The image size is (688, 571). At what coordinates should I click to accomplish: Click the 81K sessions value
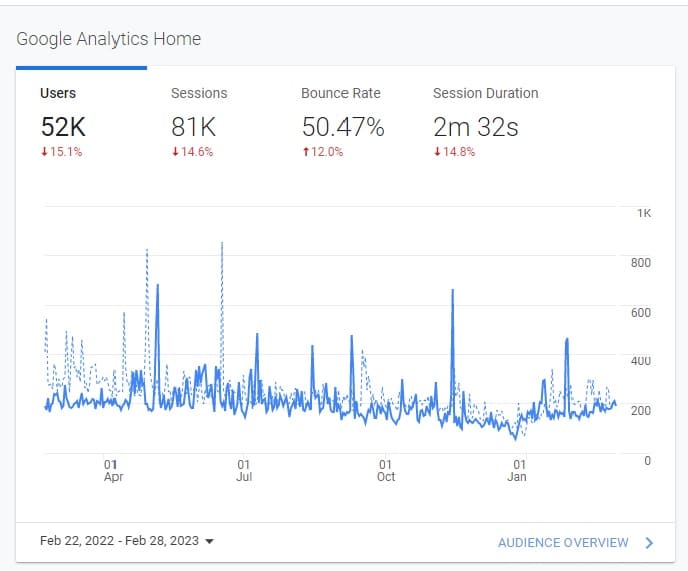(x=194, y=127)
